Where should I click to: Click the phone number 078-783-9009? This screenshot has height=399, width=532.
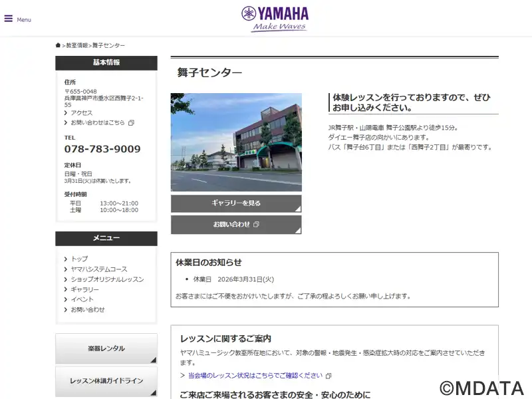(x=102, y=149)
